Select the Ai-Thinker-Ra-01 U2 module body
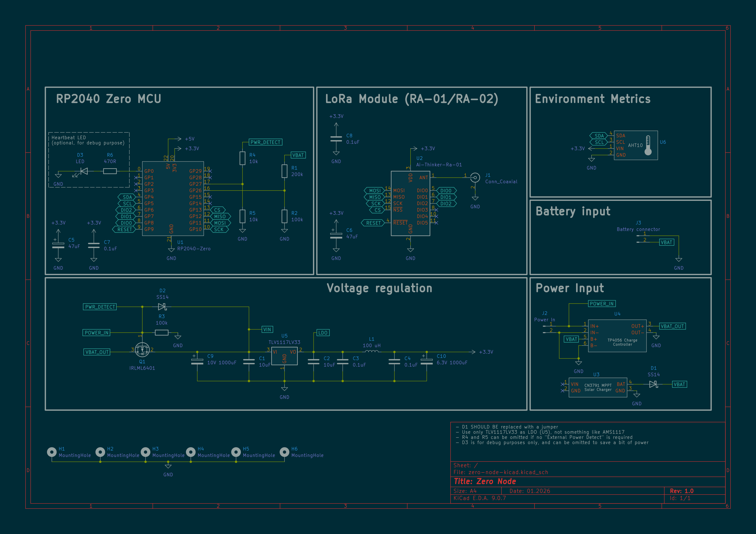 pos(410,203)
